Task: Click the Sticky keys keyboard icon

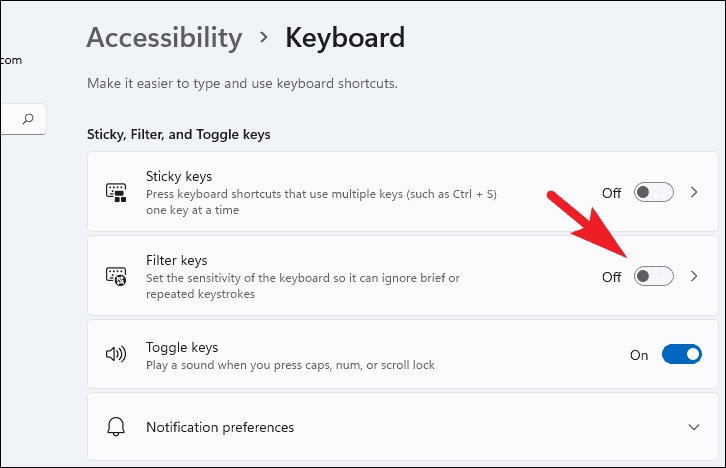Action: [x=116, y=192]
